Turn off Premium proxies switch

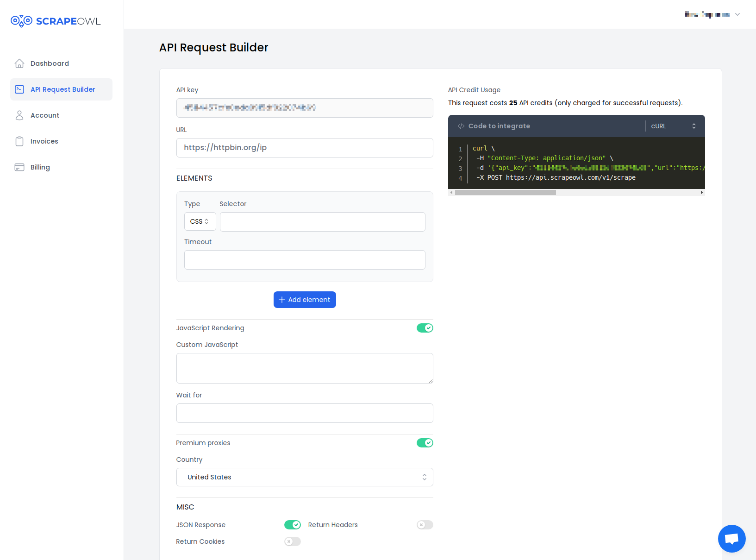tap(425, 443)
